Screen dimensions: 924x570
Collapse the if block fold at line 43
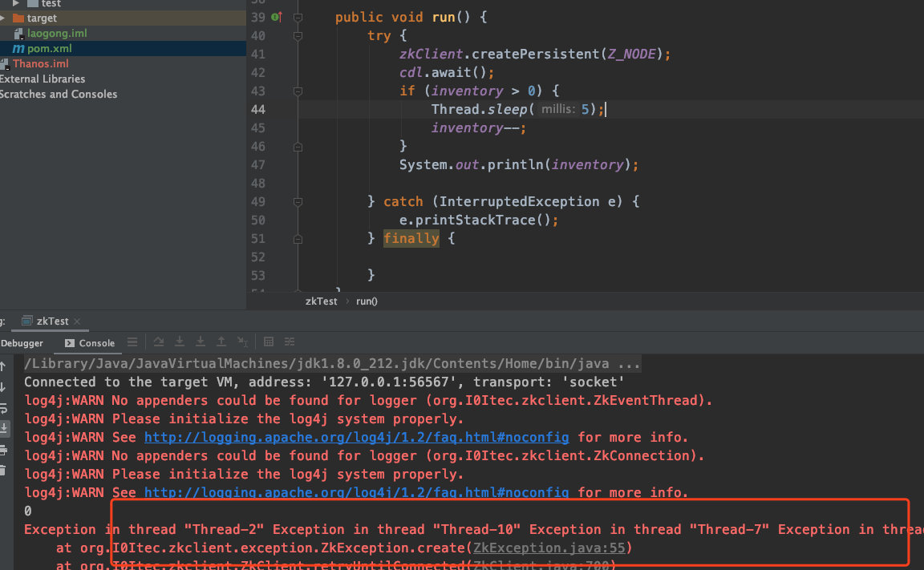[x=298, y=91]
